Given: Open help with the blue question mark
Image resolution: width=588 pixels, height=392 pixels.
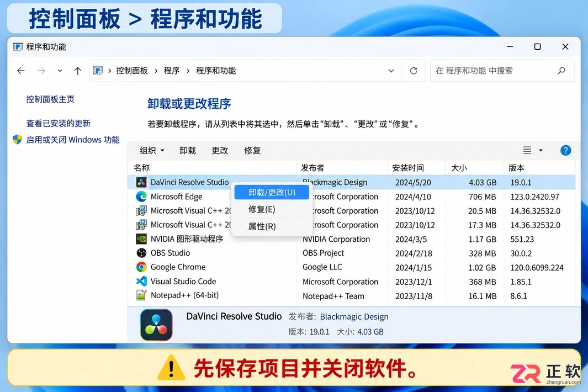Looking at the screenshot, I should tap(565, 150).
